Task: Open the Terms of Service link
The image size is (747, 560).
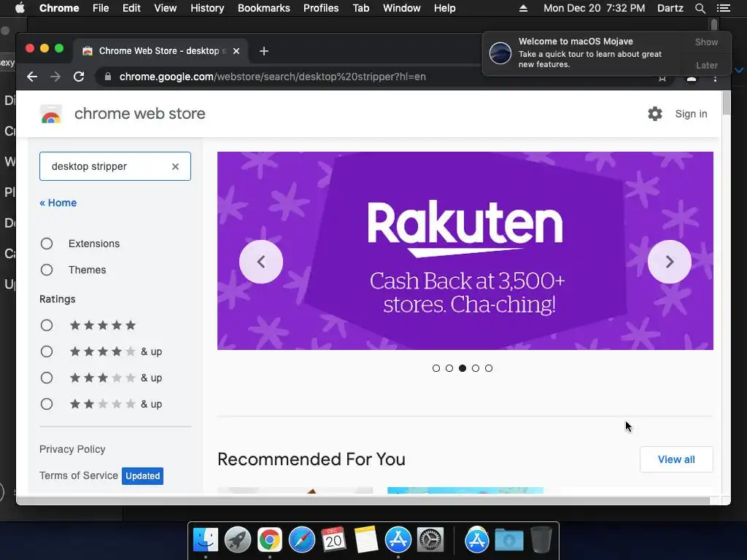Action: (x=79, y=475)
